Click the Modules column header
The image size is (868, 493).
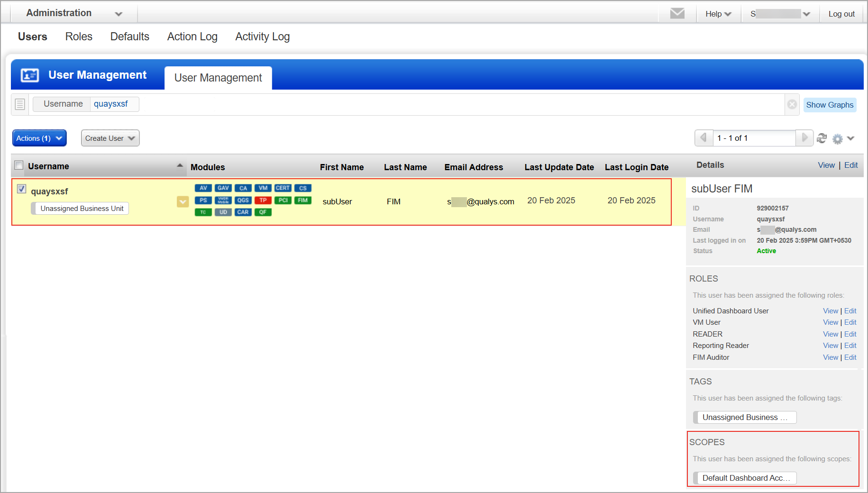208,167
